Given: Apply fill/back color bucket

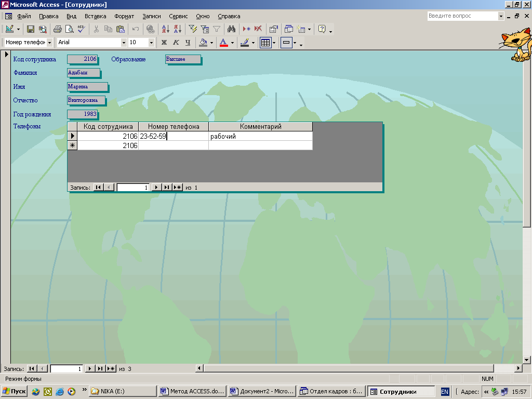Looking at the screenshot, I should tap(203, 43).
